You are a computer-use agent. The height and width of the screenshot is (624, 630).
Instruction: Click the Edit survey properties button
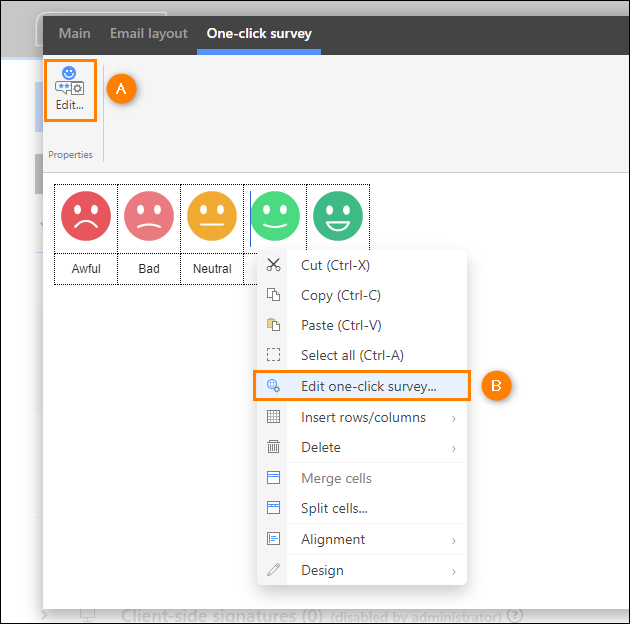(x=70, y=90)
